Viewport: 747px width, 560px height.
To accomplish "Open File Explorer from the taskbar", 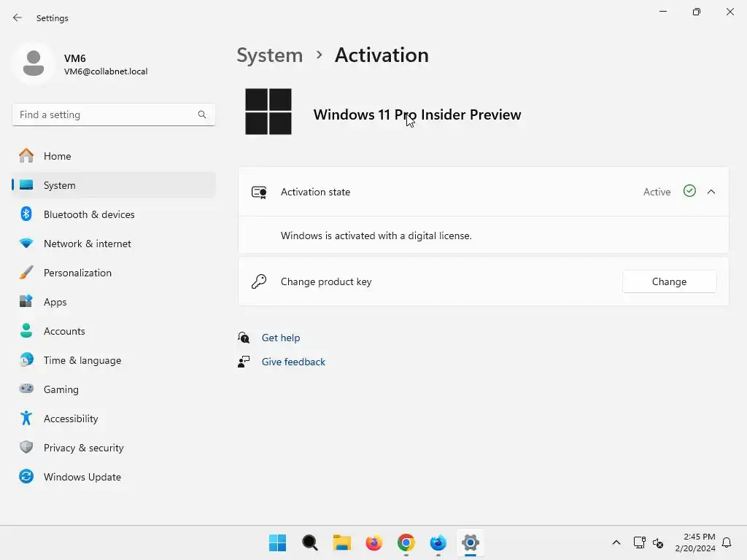I will click(341, 542).
